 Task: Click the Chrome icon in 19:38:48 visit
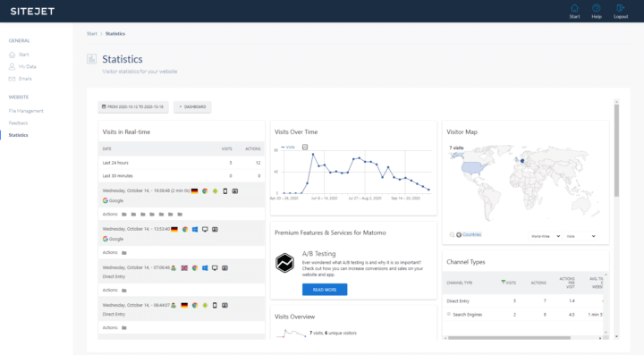click(205, 190)
